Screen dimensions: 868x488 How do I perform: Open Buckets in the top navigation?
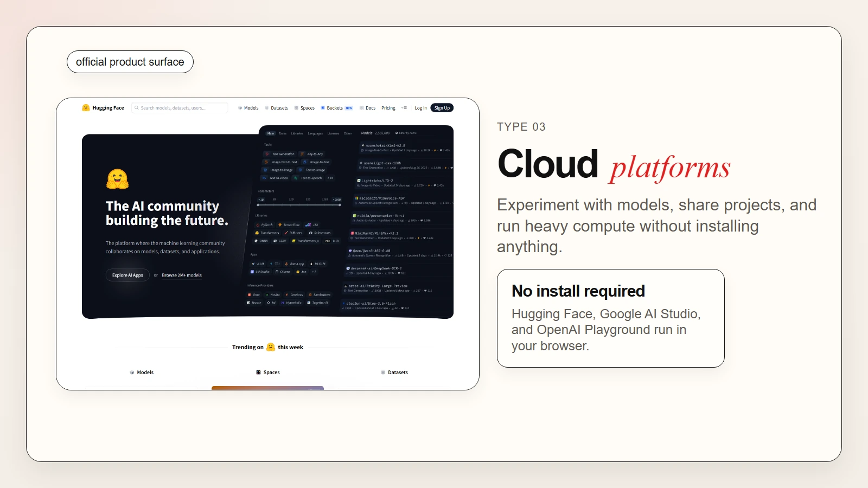(336, 108)
